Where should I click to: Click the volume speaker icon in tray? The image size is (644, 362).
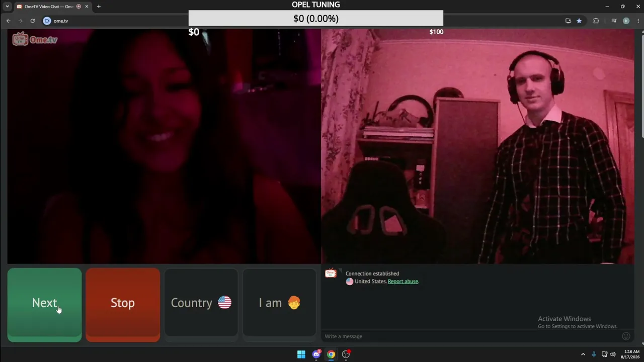(x=613, y=354)
